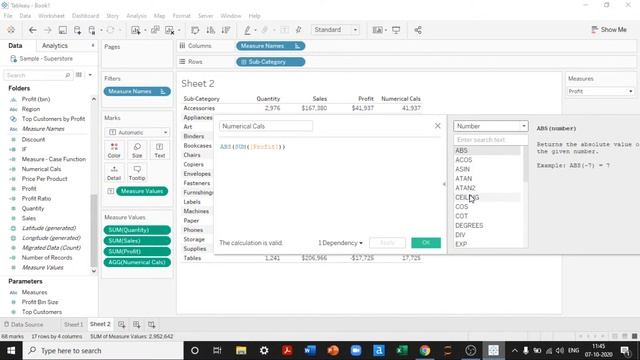Click the Detail button in Marks card

point(114,173)
